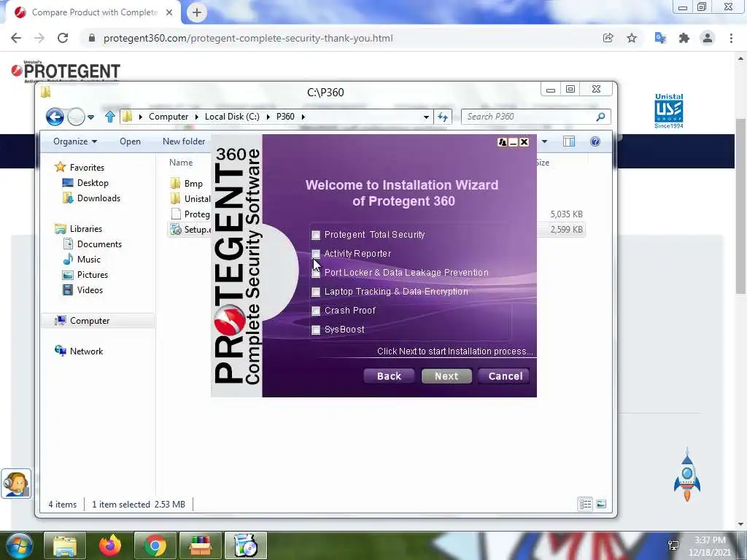Click the Protegent logo on webpage
The width and height of the screenshot is (747, 560).
point(65,71)
